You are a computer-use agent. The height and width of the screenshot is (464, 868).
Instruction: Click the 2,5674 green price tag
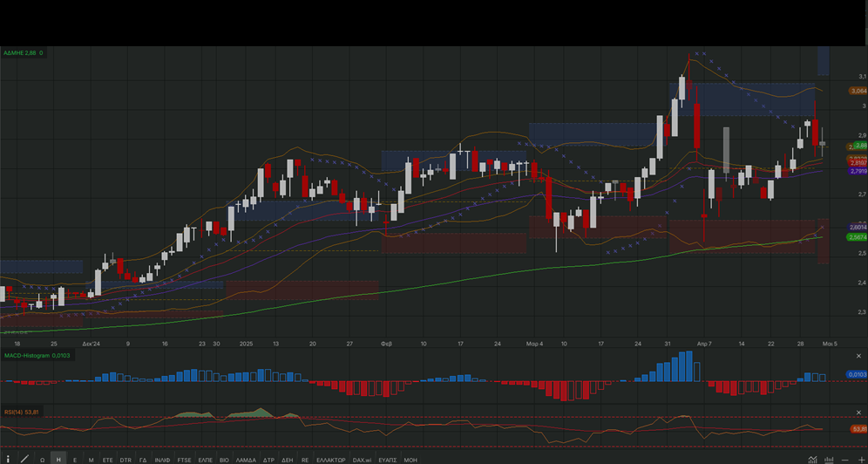pyautogui.click(x=858, y=237)
